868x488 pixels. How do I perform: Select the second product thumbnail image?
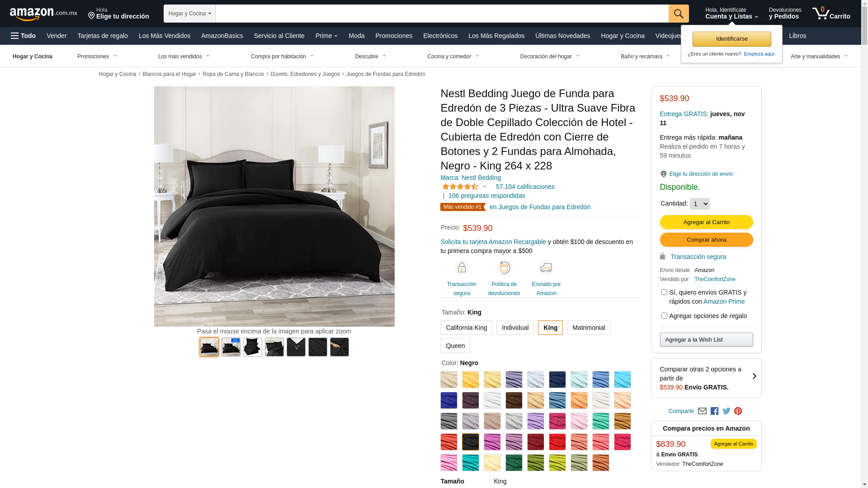[x=231, y=347]
